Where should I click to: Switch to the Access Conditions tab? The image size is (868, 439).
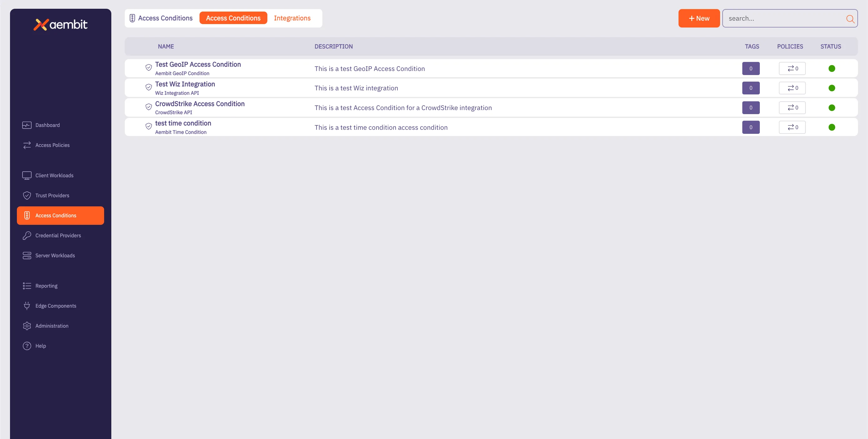(233, 18)
